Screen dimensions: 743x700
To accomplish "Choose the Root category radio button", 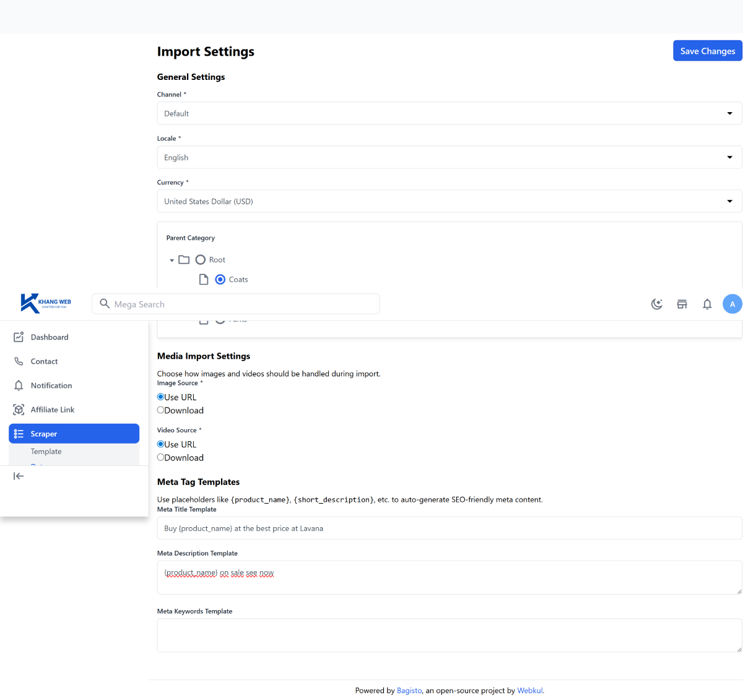I will click(201, 260).
